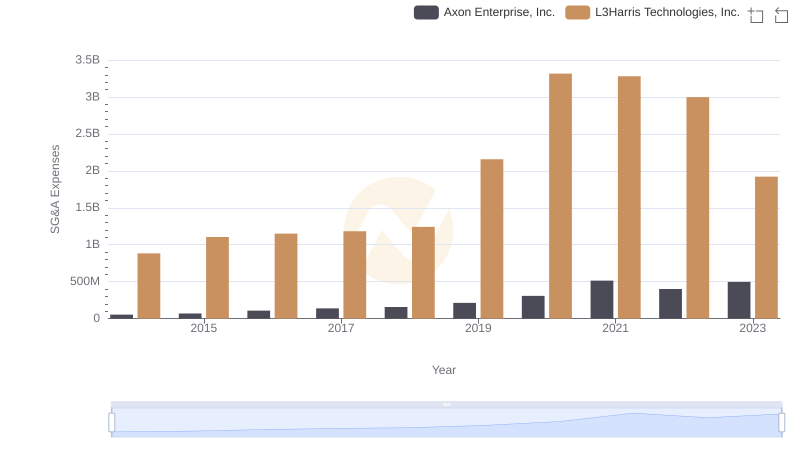
Task: Click the Axon bar for 2020
Action: coord(533,307)
